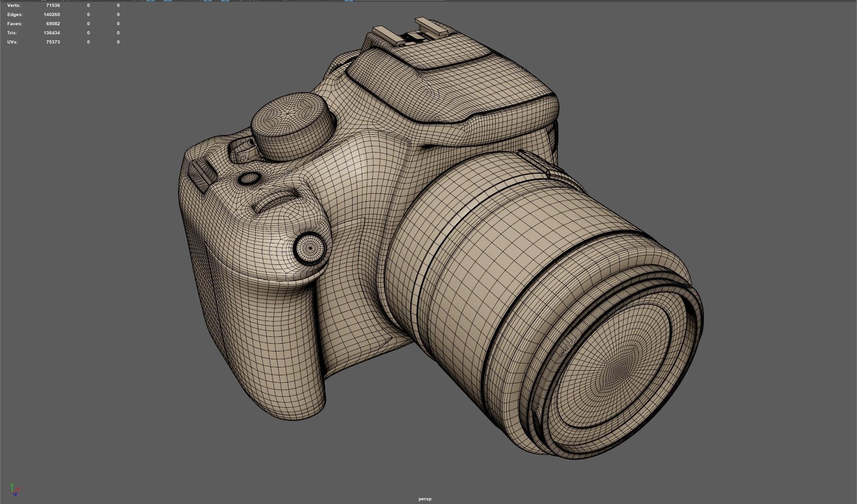Click the edge count value 140260
Image resolution: width=857 pixels, height=504 pixels.
51,15
